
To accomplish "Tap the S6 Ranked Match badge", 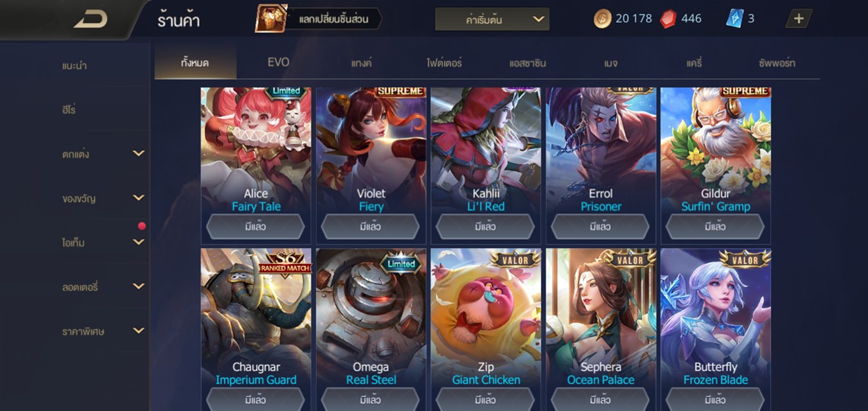I will click(285, 262).
